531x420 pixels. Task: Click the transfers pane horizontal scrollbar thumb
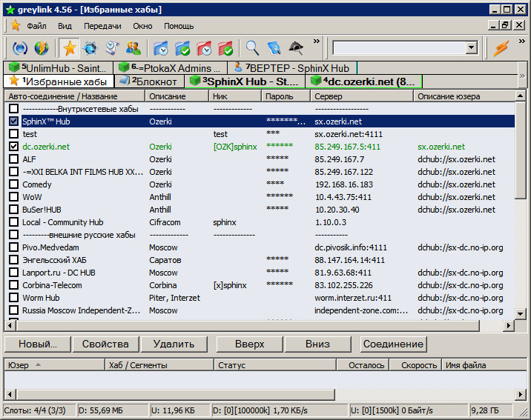175,394
